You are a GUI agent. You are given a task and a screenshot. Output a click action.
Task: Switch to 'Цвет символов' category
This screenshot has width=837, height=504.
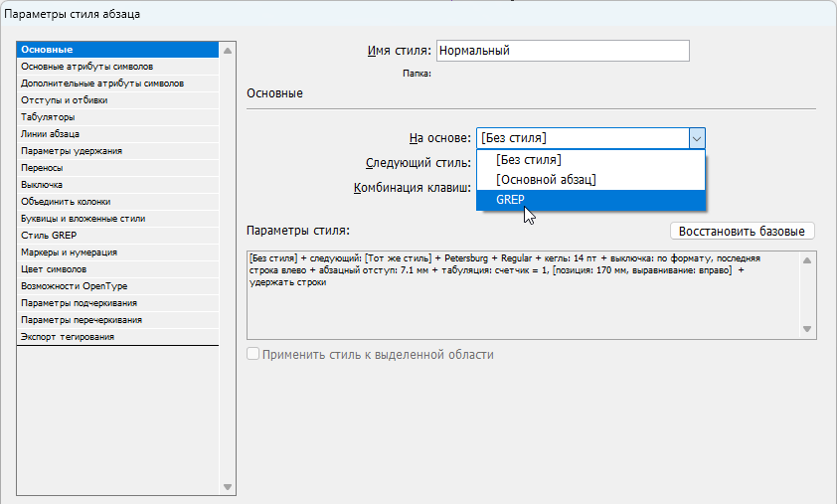point(54,269)
